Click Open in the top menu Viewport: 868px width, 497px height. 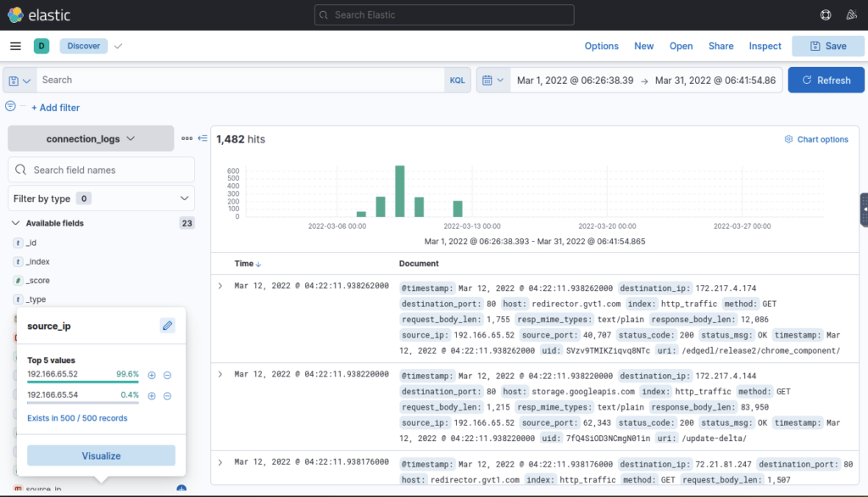click(681, 46)
